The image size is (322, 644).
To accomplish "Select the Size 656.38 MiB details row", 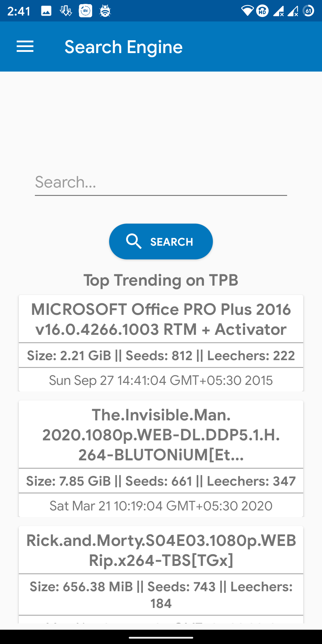I will tap(161, 595).
